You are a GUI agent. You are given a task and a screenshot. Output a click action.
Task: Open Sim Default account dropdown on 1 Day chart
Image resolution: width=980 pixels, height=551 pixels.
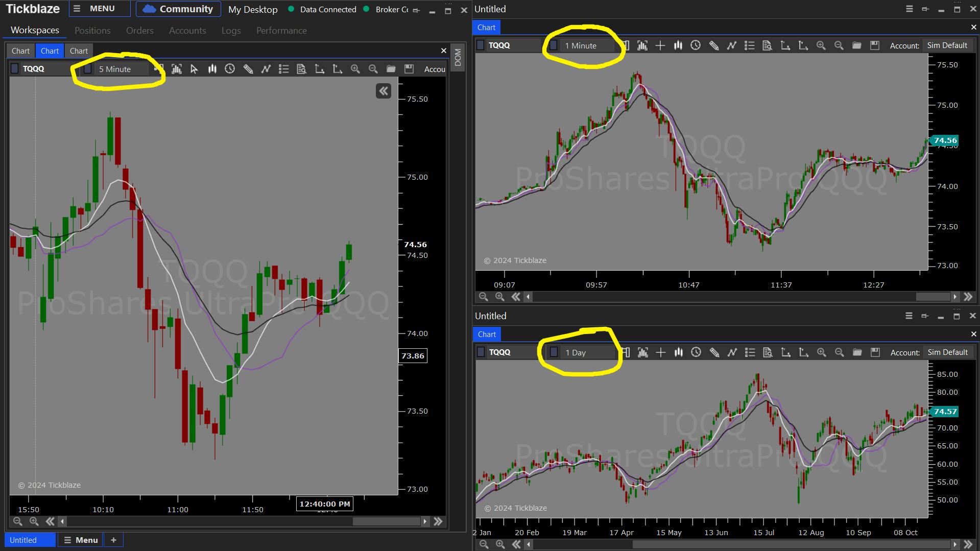pyautogui.click(x=948, y=352)
